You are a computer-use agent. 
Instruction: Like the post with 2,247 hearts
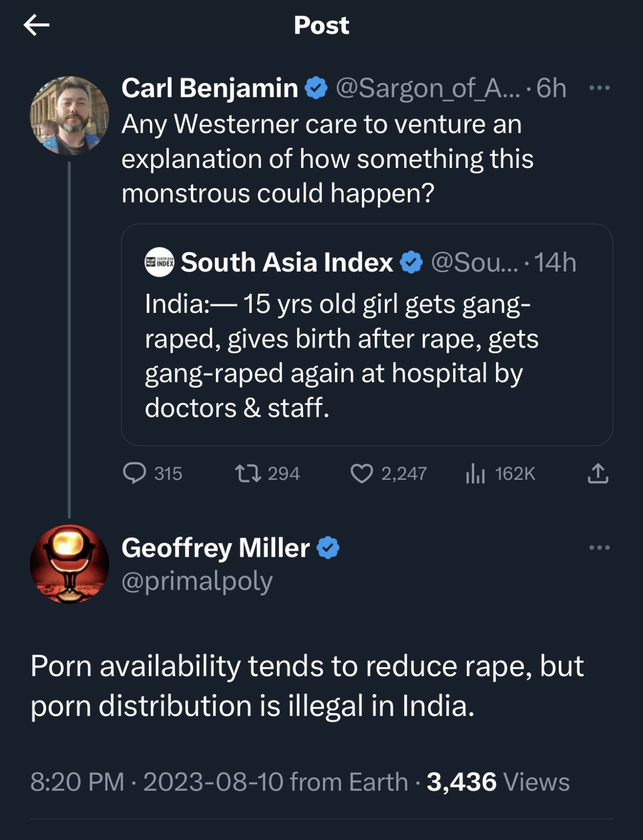click(361, 473)
